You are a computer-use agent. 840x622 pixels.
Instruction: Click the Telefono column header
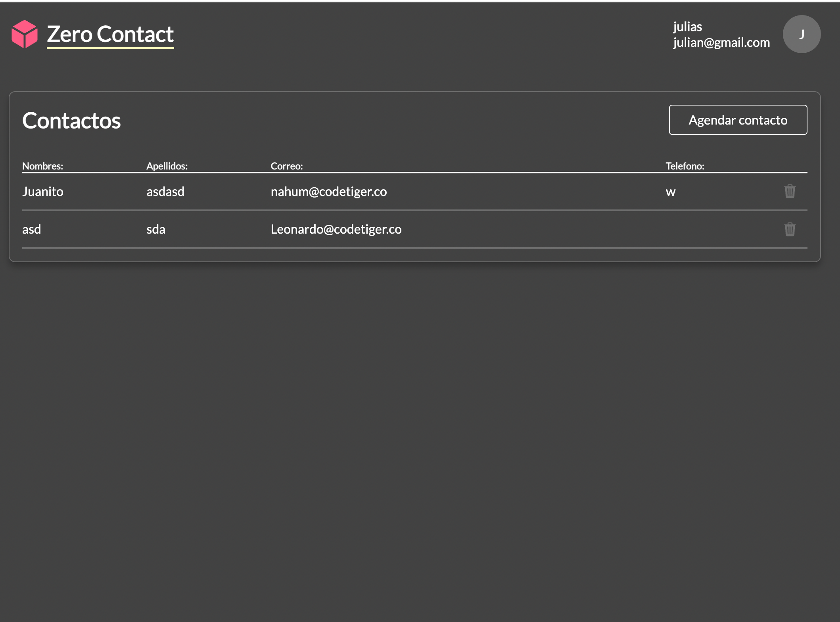click(x=684, y=166)
